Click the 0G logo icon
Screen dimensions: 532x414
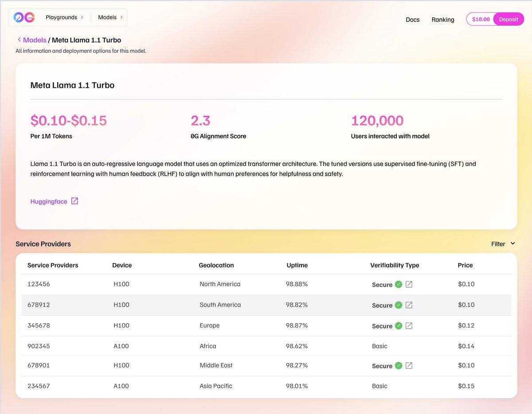tap(24, 17)
